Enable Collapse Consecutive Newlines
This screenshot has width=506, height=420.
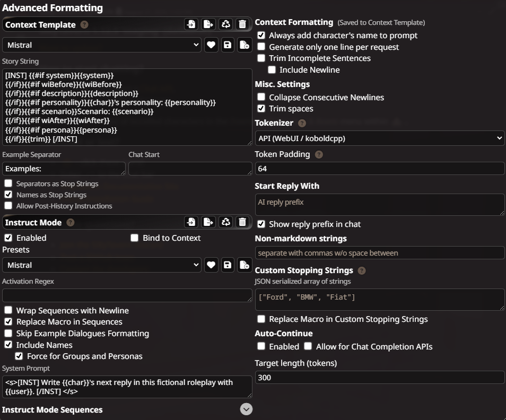[261, 97]
